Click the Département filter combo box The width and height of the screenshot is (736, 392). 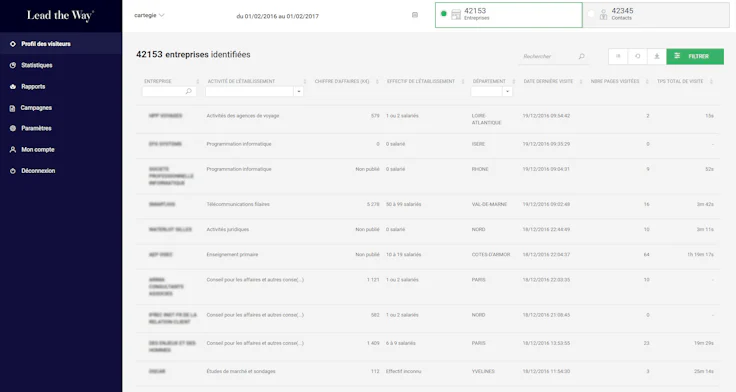tap(491, 92)
